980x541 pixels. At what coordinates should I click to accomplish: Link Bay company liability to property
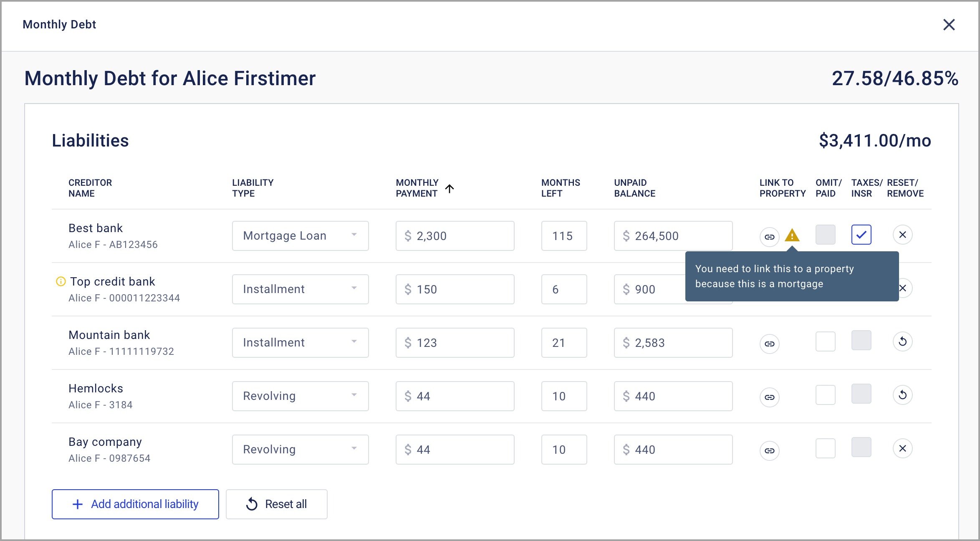tap(769, 450)
